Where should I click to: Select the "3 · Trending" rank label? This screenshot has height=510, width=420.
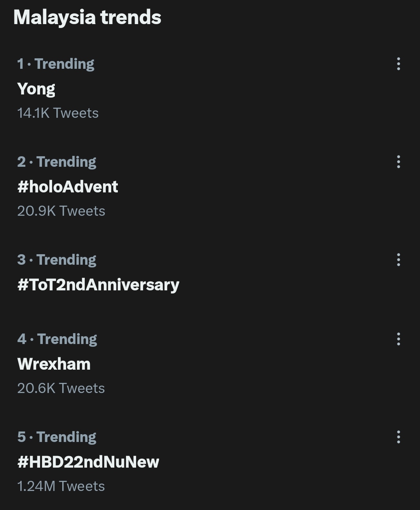(57, 260)
